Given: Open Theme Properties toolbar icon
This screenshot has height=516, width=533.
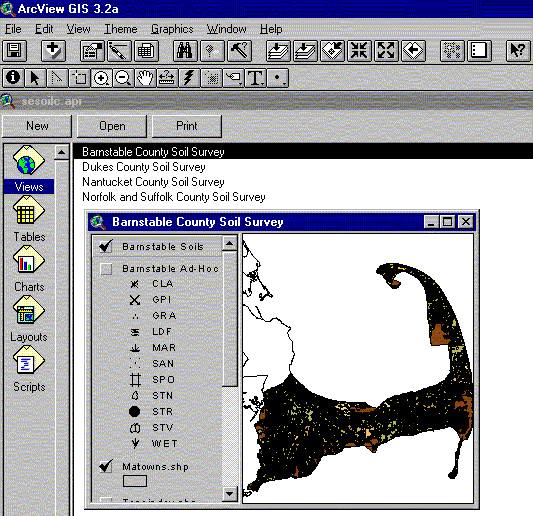Looking at the screenshot, I should pos(92,51).
